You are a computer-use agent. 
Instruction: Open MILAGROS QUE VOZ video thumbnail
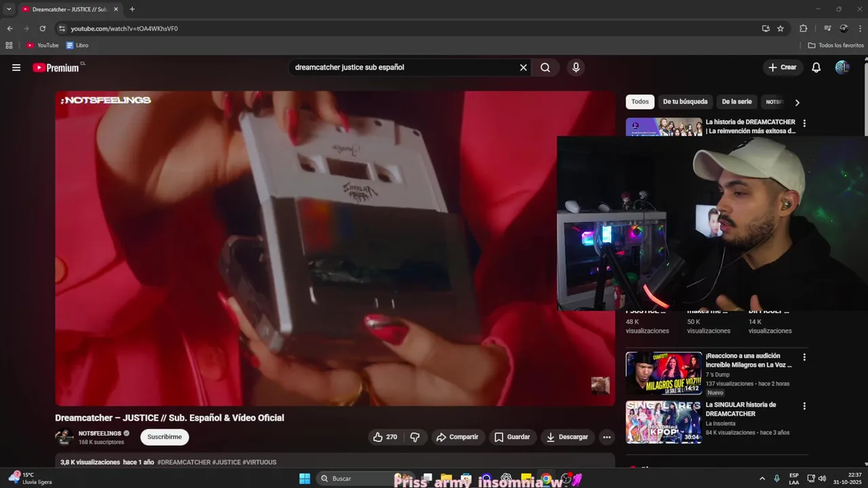point(664,373)
